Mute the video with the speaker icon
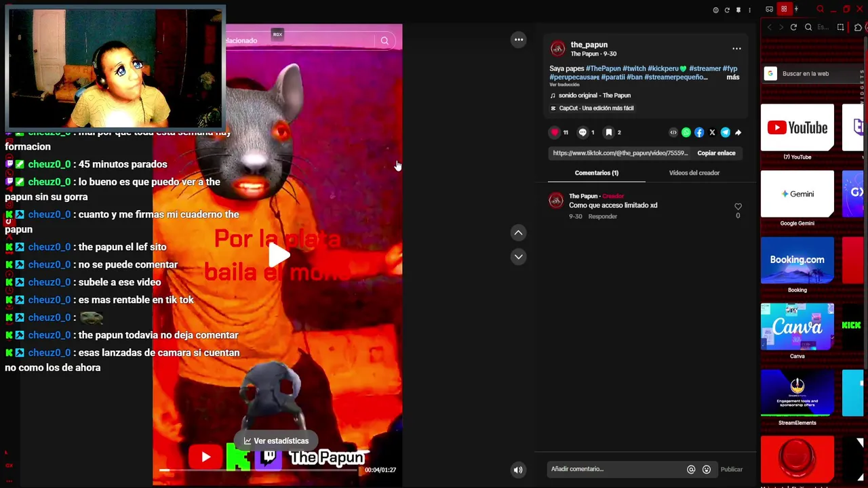868x488 pixels. 517,470
